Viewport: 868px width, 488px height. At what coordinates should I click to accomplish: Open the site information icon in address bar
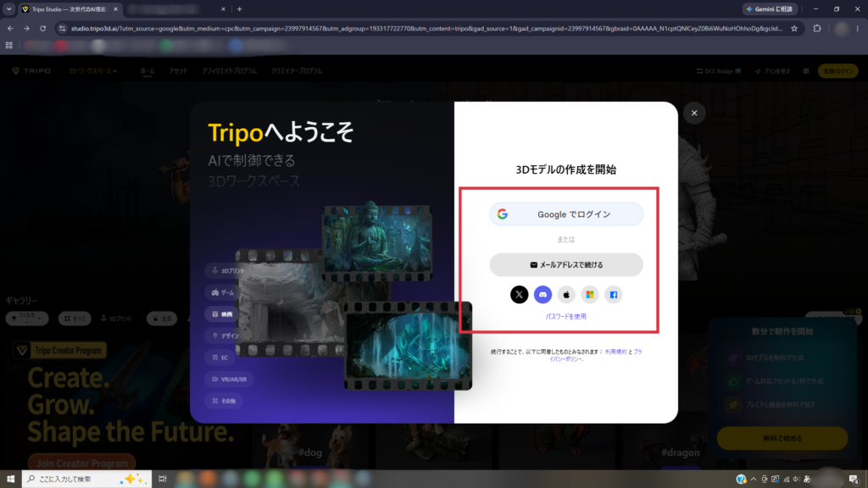point(62,28)
